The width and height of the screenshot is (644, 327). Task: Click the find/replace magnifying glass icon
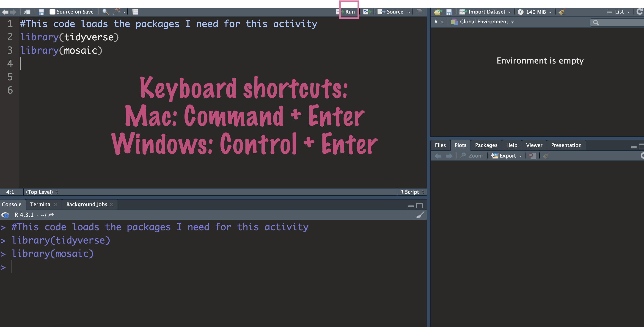pos(105,12)
